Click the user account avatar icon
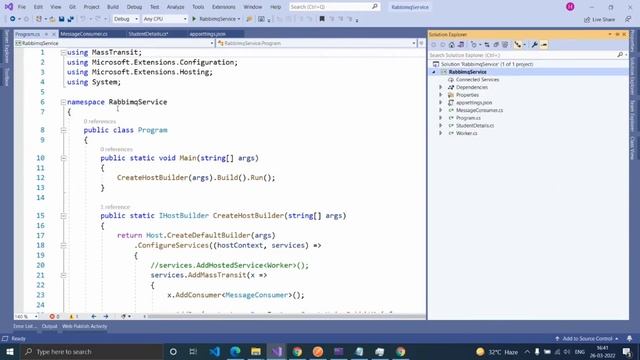Screen dimensions: 640x360 coord(570,7)
